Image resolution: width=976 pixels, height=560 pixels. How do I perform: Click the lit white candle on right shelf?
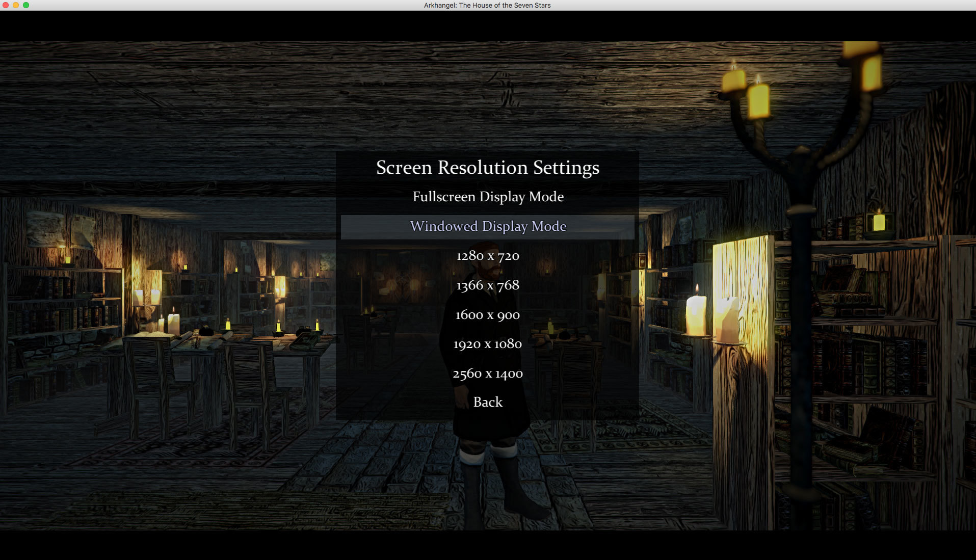696,313
